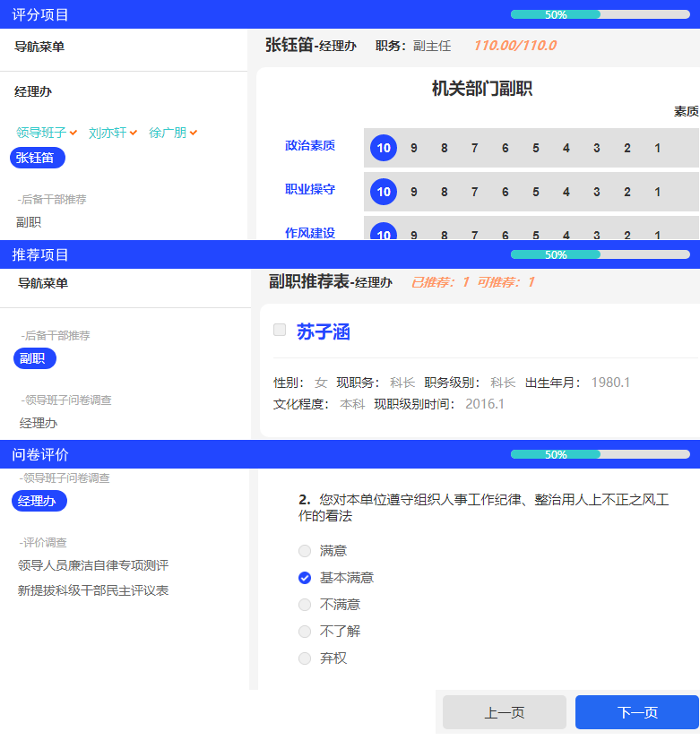Viewport: 700px width, 740px height.
Task: Click the 评分项目 section header
Action: click(40, 14)
